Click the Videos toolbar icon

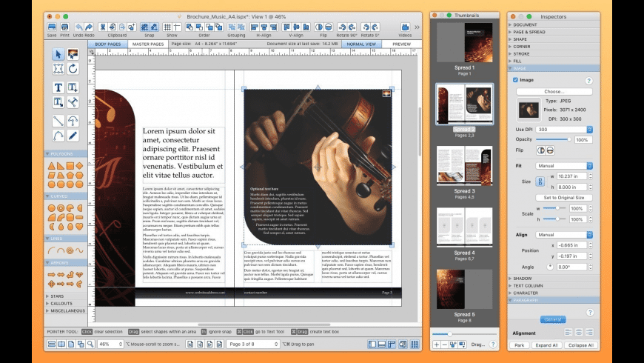(405, 27)
